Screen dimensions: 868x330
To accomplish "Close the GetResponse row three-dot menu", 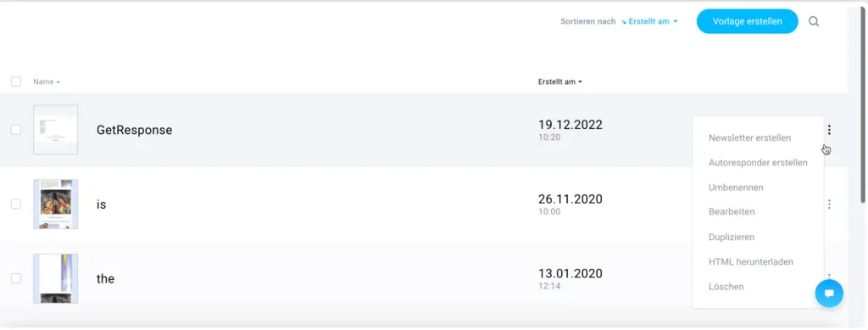I will 829,130.
